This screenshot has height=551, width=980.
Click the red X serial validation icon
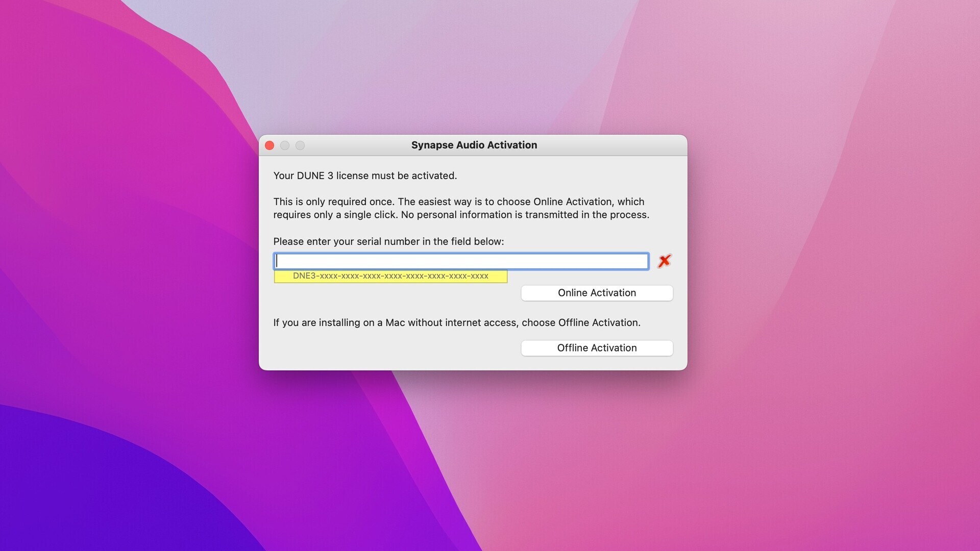[x=664, y=261]
